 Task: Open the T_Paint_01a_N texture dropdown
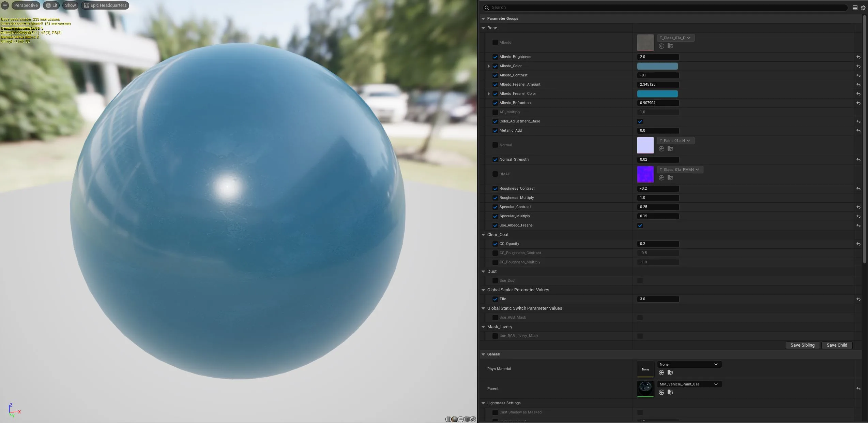click(675, 141)
